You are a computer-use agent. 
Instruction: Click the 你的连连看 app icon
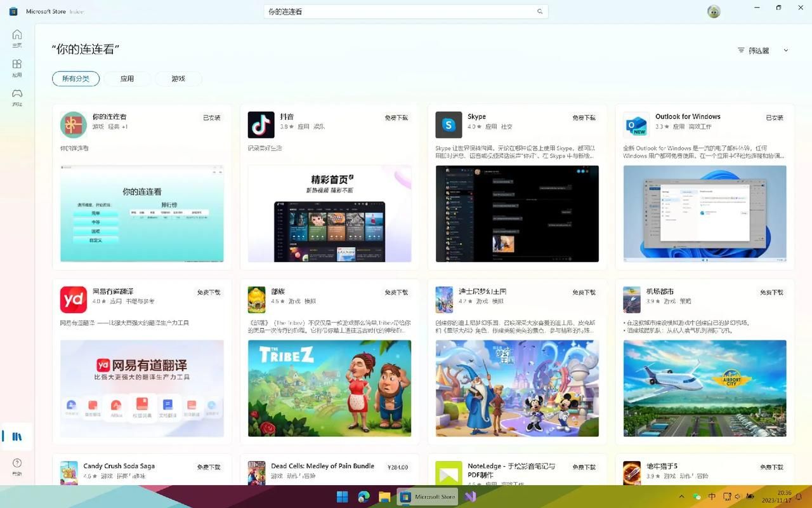tap(74, 124)
